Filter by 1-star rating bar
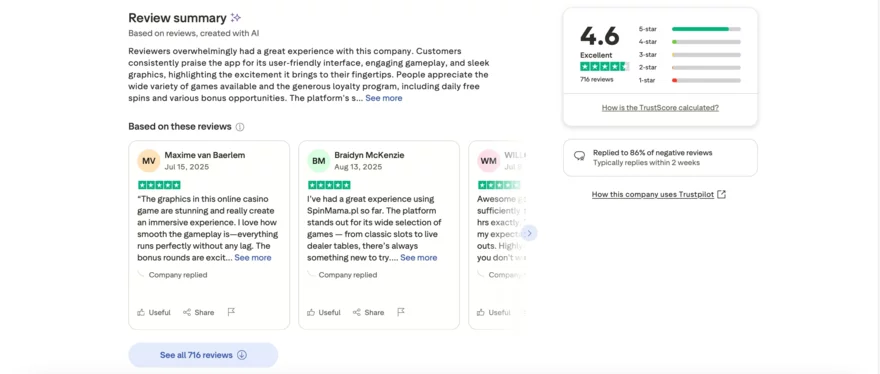Viewport: 880px width, 374px height. 690,80
